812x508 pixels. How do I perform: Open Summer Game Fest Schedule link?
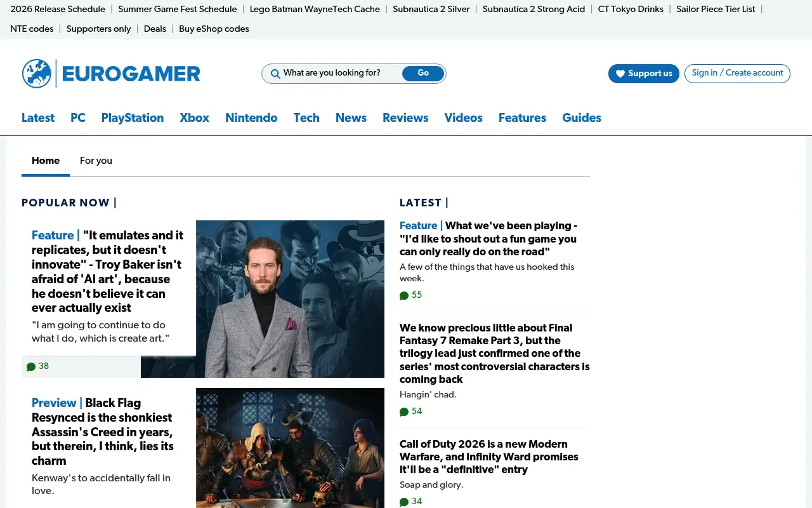tap(178, 10)
